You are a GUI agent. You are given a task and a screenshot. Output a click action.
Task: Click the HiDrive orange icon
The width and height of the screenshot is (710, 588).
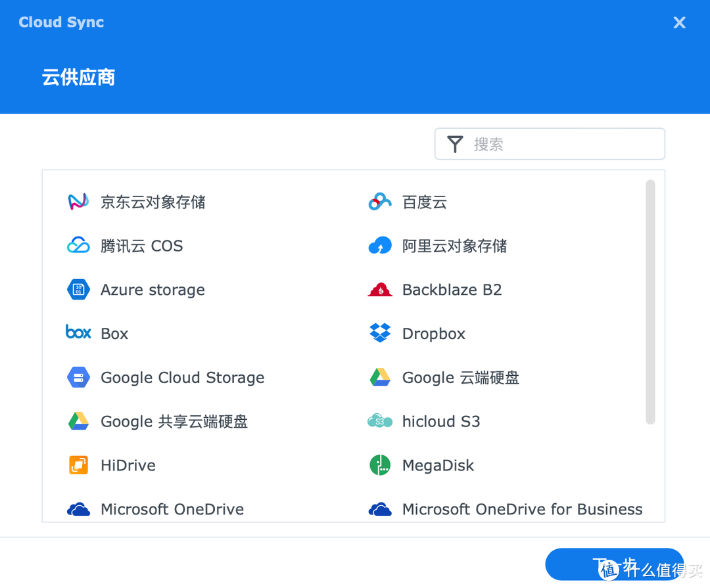(78, 465)
